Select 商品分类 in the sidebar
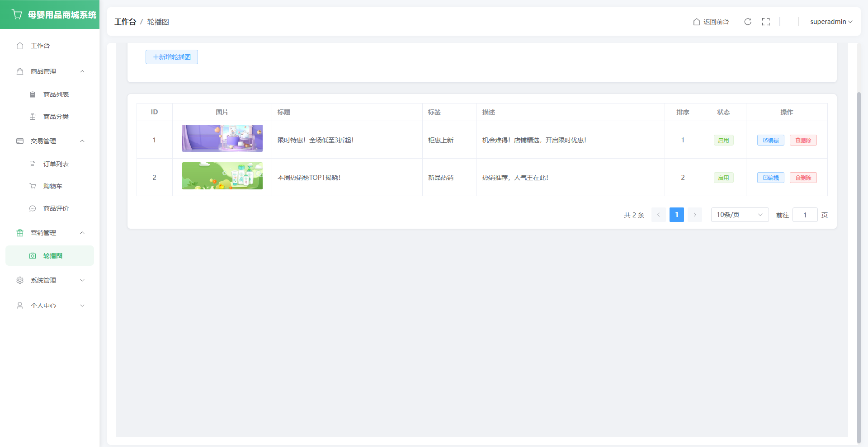 tap(56, 117)
